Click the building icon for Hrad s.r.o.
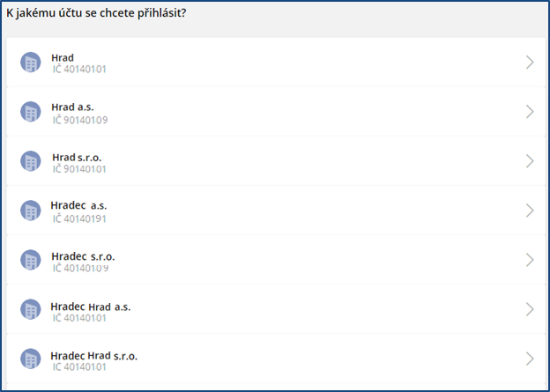The height and width of the screenshot is (392, 550). pyautogui.click(x=31, y=161)
